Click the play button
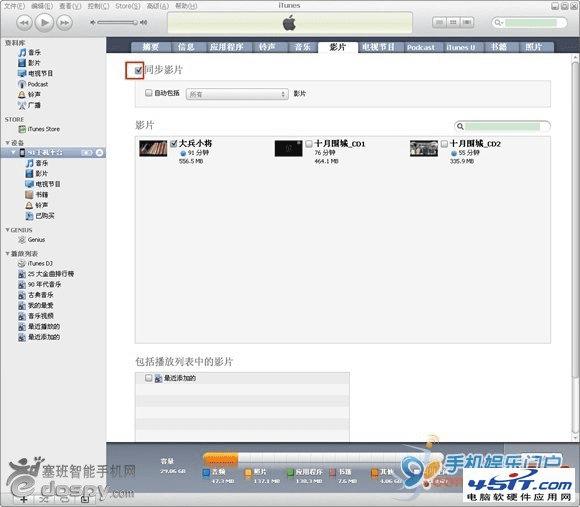Screen dimensions: 580x507 point(44,23)
